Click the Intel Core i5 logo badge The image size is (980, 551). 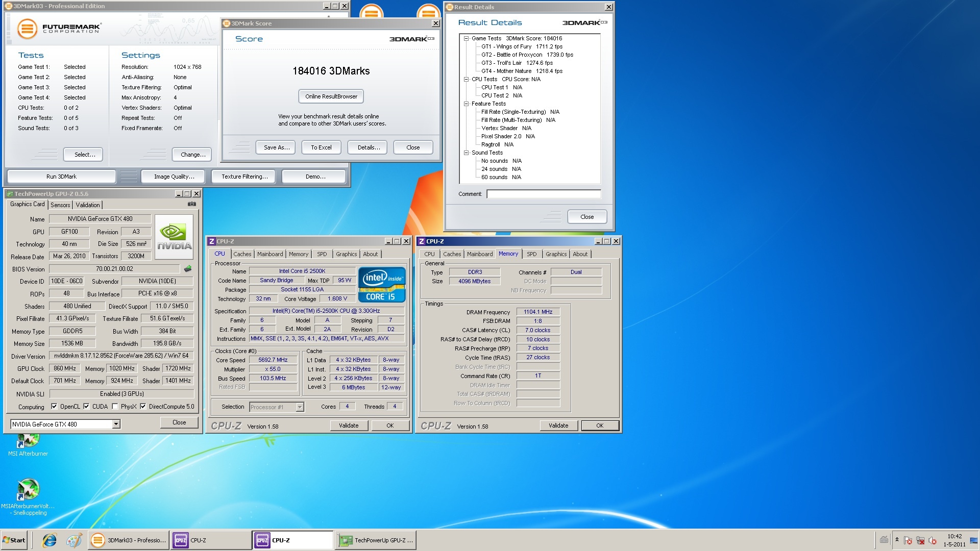382,285
